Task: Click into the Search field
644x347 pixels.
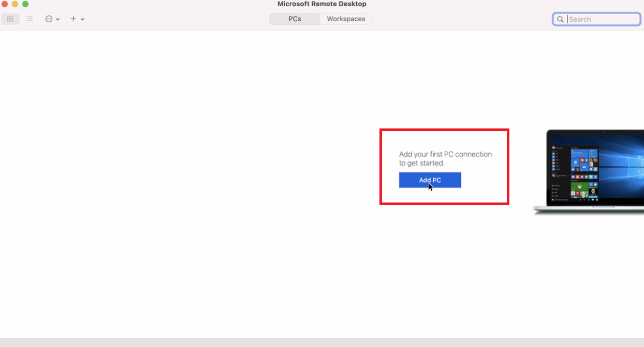Action: point(596,19)
